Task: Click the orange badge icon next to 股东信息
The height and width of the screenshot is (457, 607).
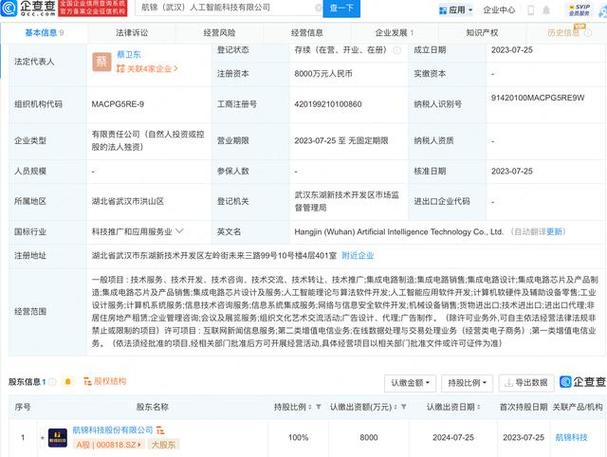Action: tap(68, 382)
